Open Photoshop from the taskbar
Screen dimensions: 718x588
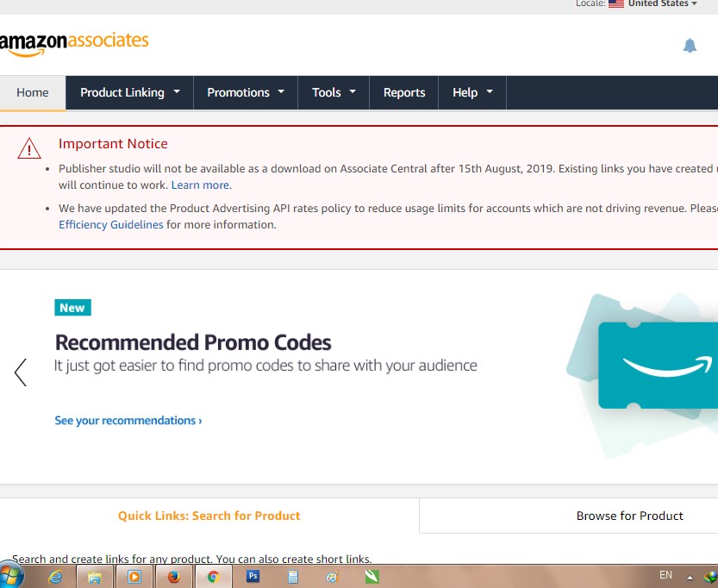[x=253, y=576]
